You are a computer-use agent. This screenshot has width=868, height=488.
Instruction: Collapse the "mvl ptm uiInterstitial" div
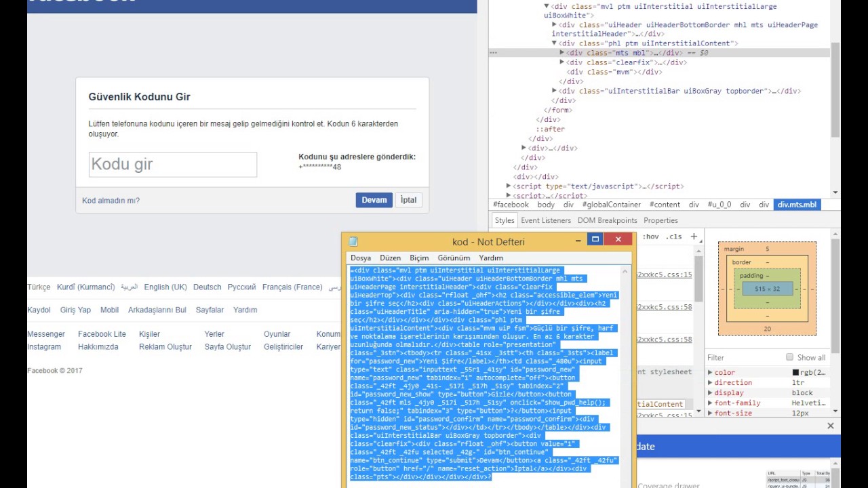[547, 7]
